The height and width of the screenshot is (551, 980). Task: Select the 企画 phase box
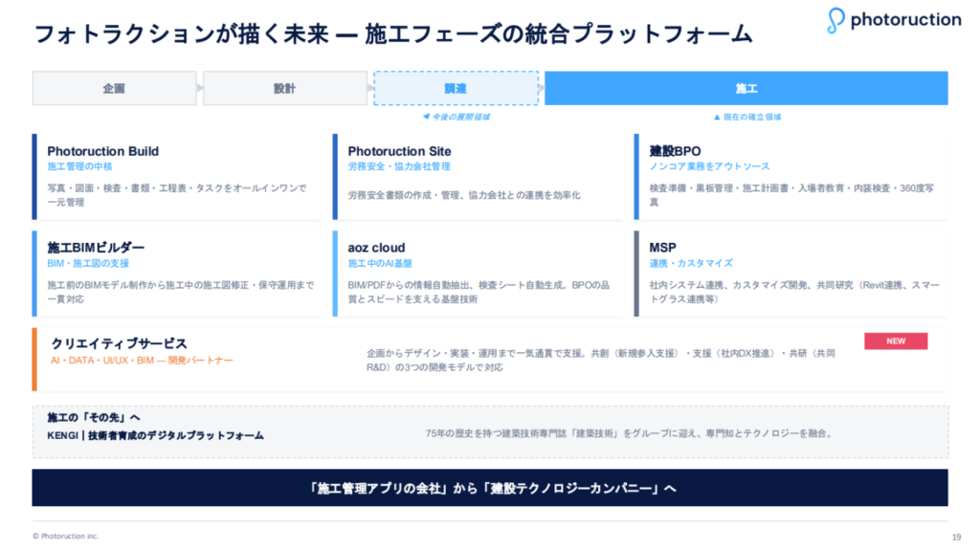pyautogui.click(x=115, y=88)
